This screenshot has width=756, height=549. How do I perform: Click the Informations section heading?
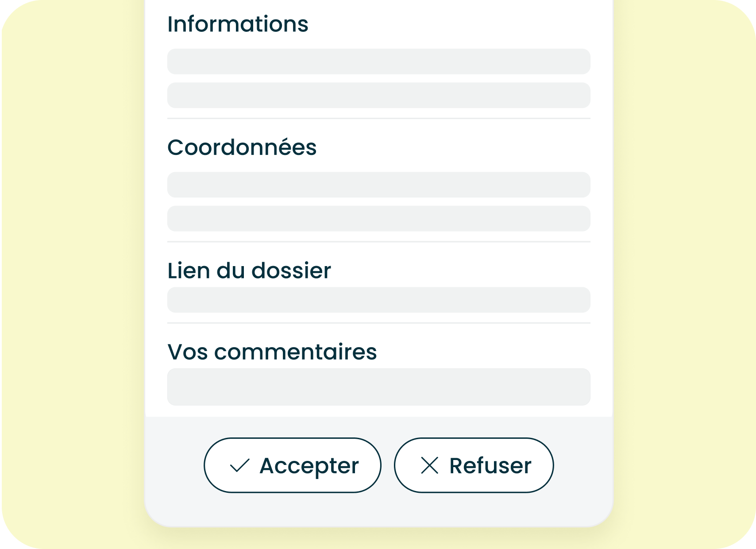tap(238, 24)
